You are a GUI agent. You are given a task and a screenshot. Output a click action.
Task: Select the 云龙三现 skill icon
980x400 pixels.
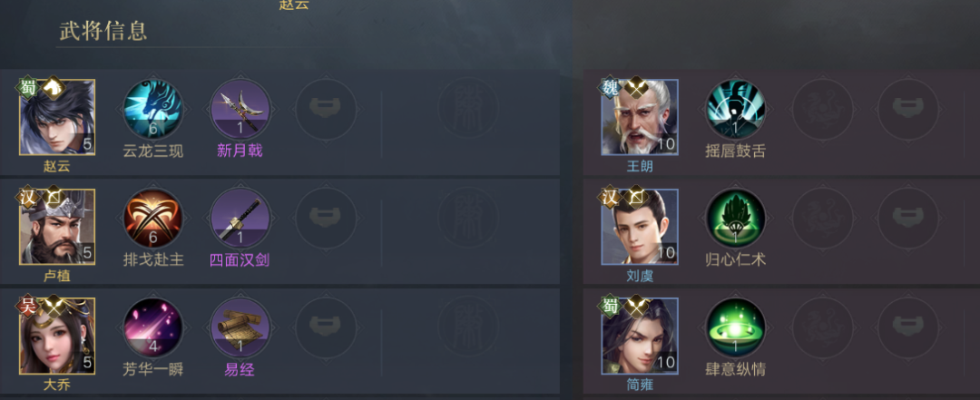point(152,110)
